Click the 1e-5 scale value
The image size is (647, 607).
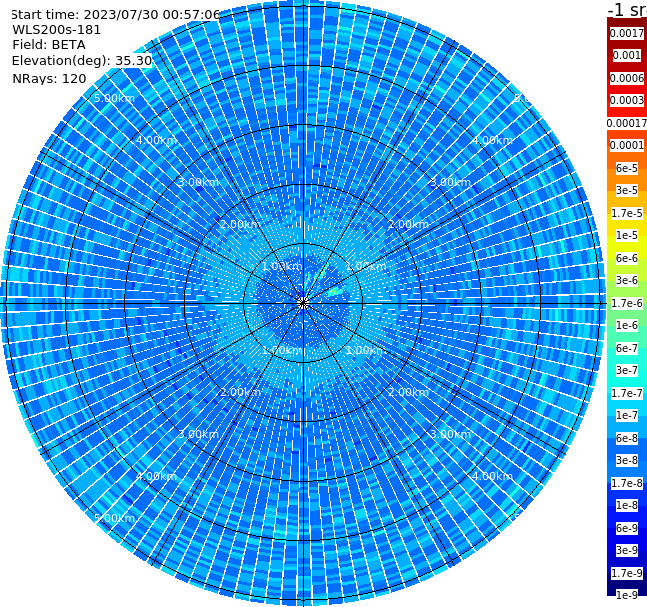627,235
